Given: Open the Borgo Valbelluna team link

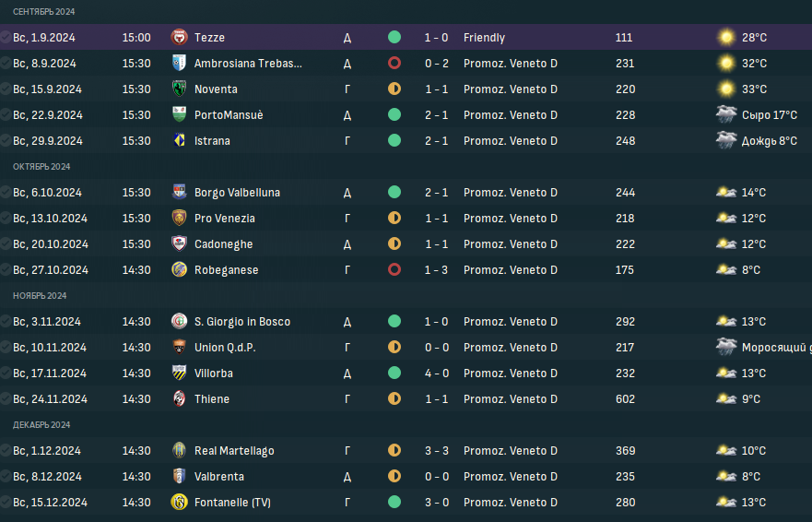Looking at the screenshot, I should [x=237, y=193].
